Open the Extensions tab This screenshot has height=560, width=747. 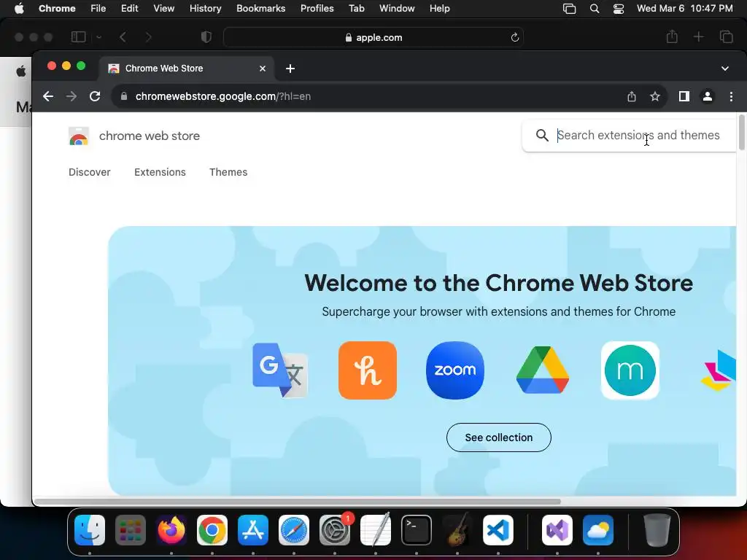tap(160, 172)
